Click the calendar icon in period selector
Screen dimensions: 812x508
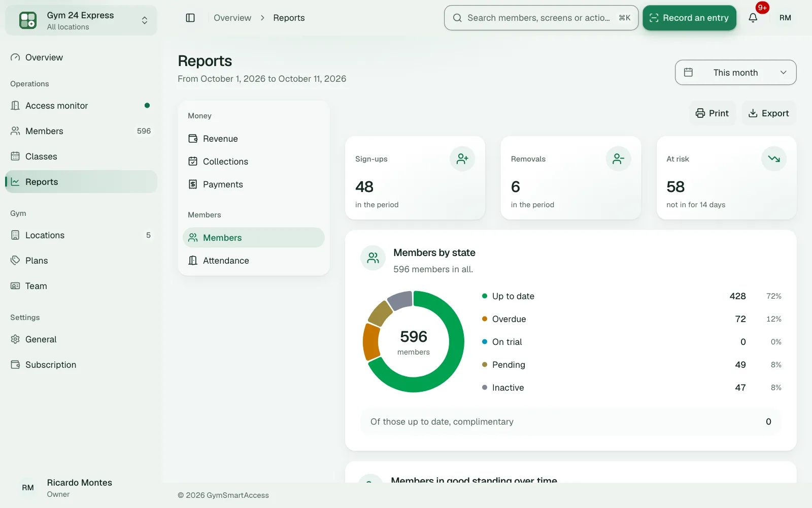click(x=688, y=73)
